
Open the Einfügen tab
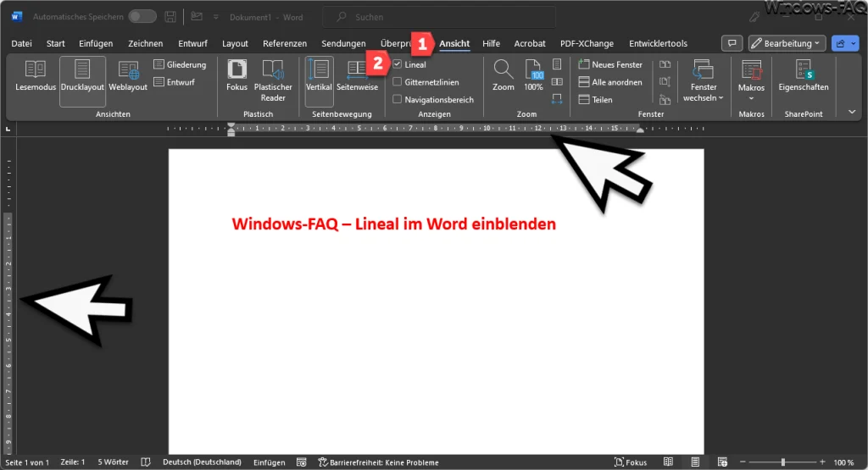coord(96,43)
